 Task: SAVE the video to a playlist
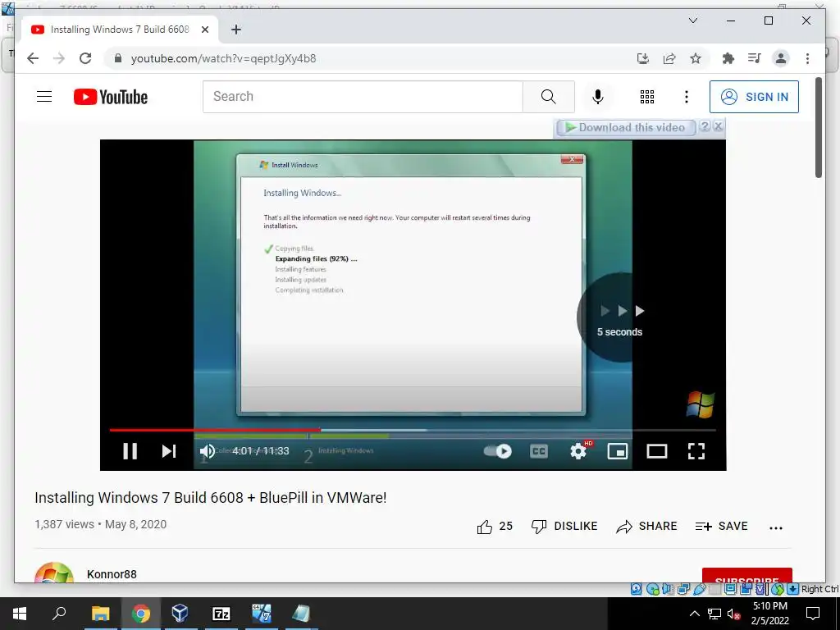721,527
